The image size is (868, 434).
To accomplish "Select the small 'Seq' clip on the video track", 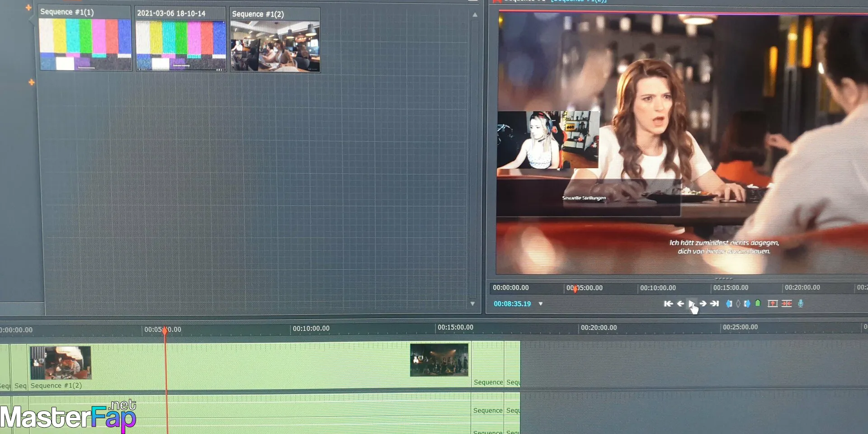I will (x=20, y=367).
